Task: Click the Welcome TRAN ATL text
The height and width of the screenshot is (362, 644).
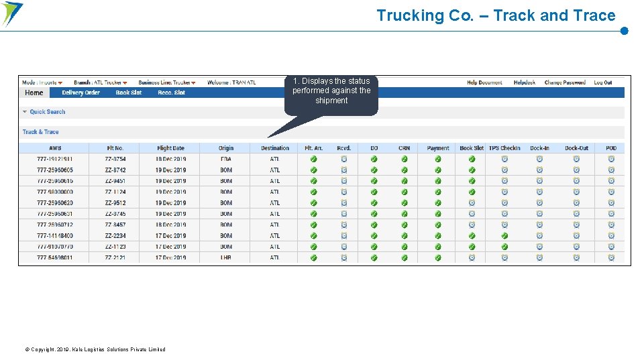Action: point(231,82)
